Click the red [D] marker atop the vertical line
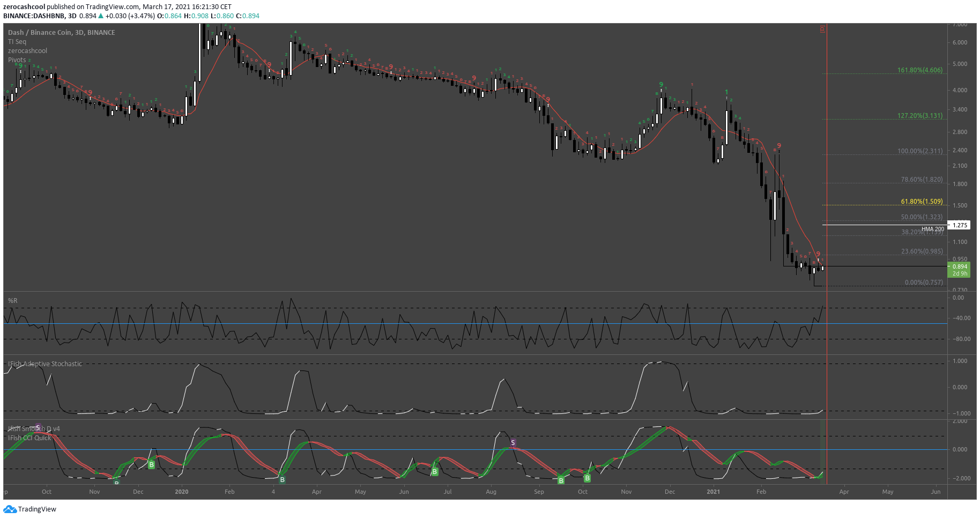The width and height of the screenshot is (980, 519). [822, 28]
